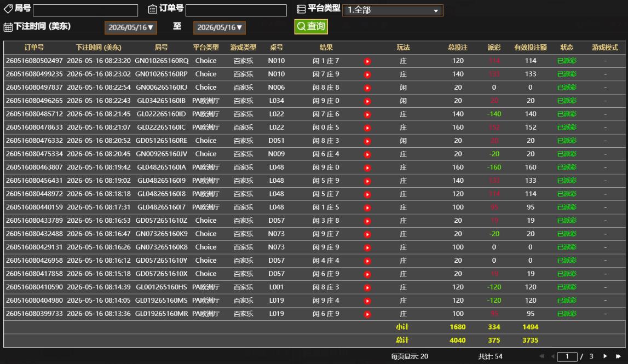Click the 订单号 column header

(x=34, y=47)
